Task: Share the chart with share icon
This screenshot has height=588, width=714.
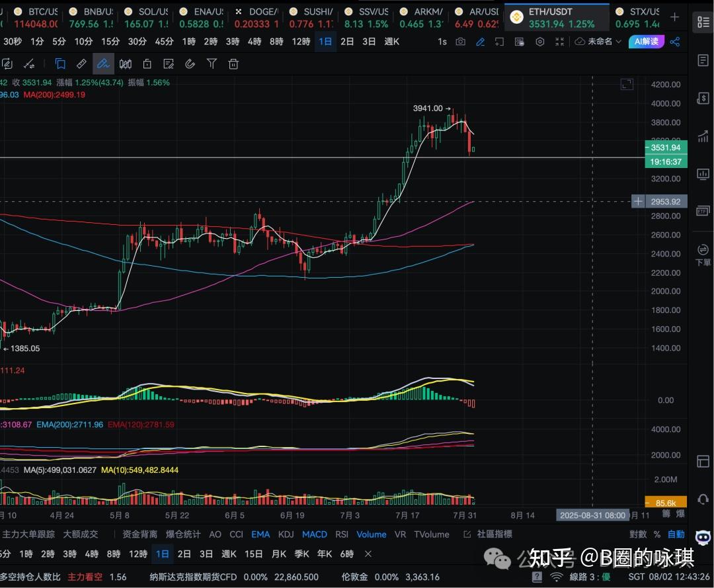Action: point(675,42)
